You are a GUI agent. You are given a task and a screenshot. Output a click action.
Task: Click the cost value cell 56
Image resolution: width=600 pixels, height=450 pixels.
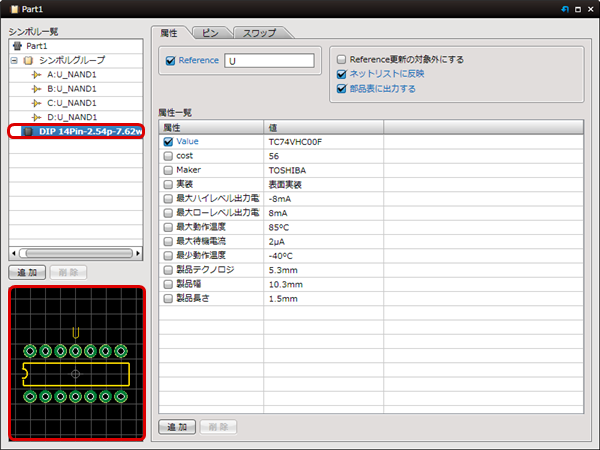323,156
